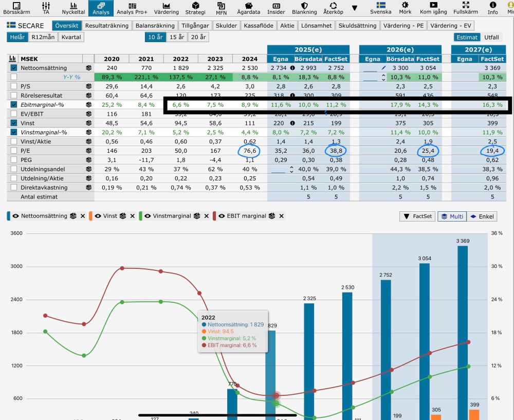514x420 pixels.
Task: Select the Enkel chart mode button
Action: point(482,216)
